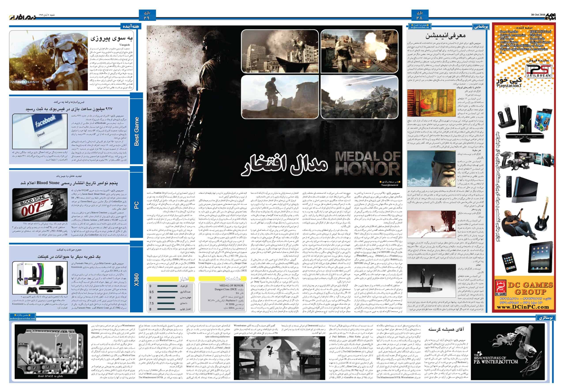Viewport: 565px width, 392px height.
Task: Open the Winterbottom umbrella silhouette screenshot
Action: (x=279, y=358)
